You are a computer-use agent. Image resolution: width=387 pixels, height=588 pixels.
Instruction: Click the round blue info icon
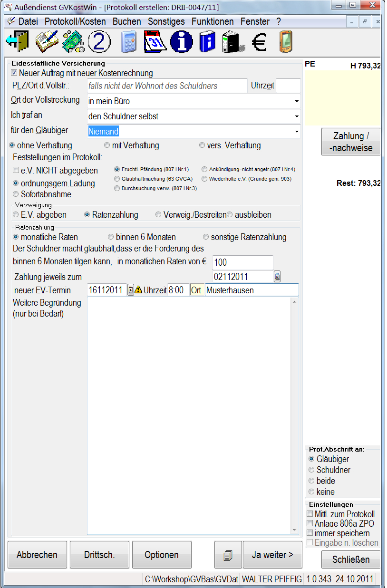point(182,42)
